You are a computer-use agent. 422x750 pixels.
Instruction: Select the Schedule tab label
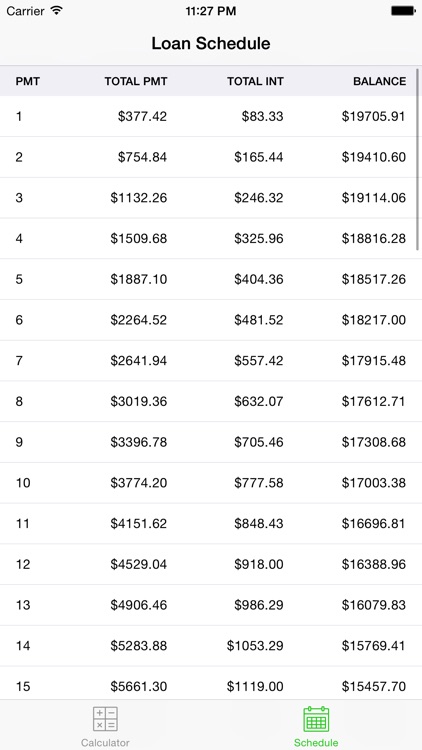click(x=316, y=743)
